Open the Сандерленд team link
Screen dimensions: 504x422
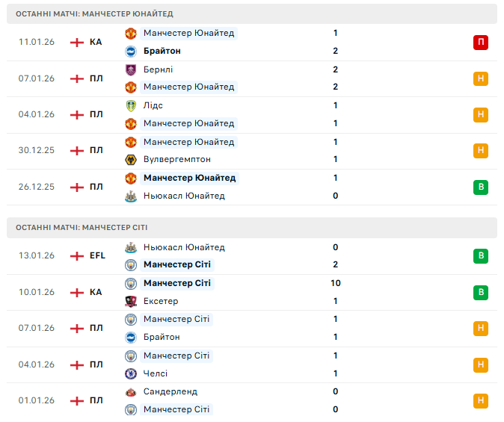click(x=170, y=391)
